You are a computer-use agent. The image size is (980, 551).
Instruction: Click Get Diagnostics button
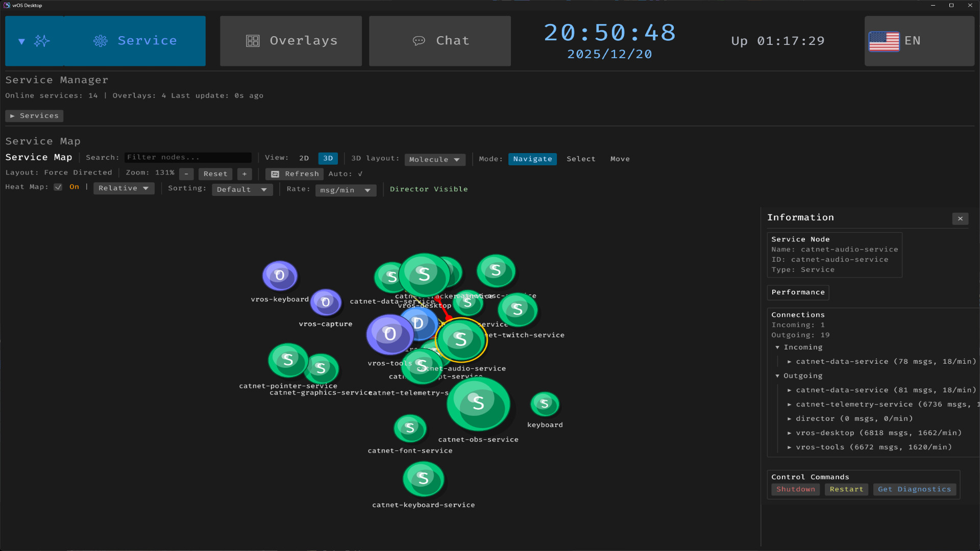pyautogui.click(x=914, y=489)
